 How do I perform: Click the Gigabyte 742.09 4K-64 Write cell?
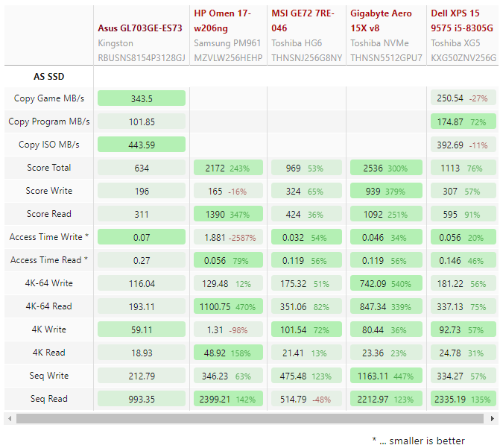[x=386, y=283]
